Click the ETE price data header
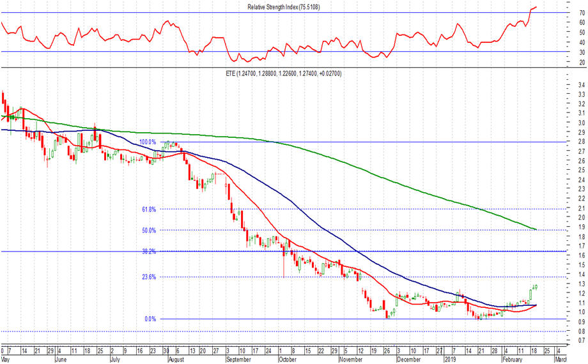The height and width of the screenshot is (364, 588). coord(283,74)
